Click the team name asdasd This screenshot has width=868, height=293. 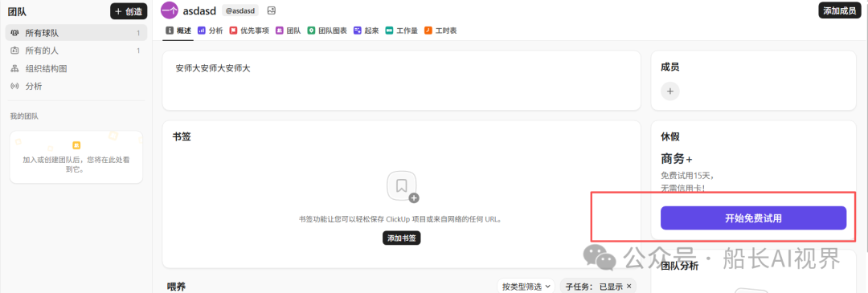tap(199, 10)
